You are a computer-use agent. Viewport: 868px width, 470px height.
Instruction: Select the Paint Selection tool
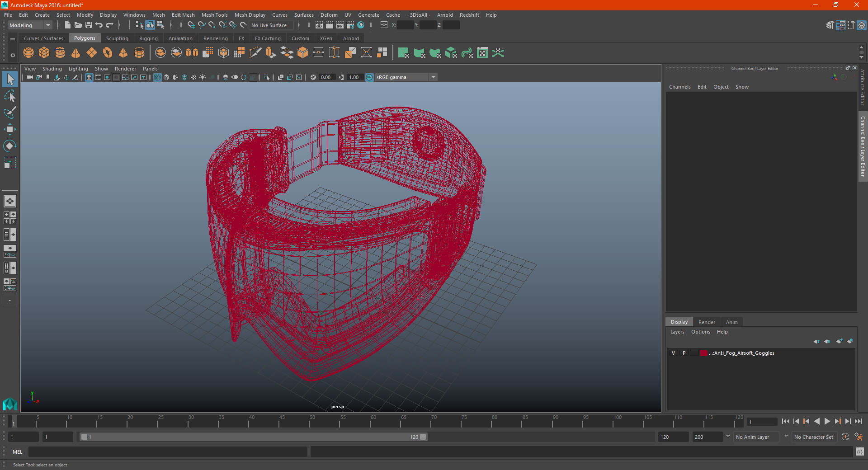(x=10, y=113)
